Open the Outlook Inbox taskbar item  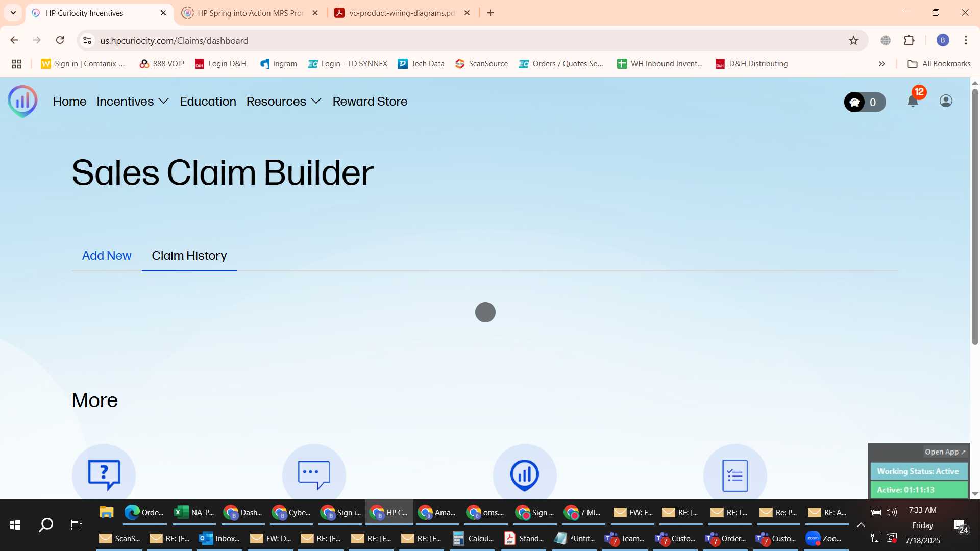(x=219, y=538)
